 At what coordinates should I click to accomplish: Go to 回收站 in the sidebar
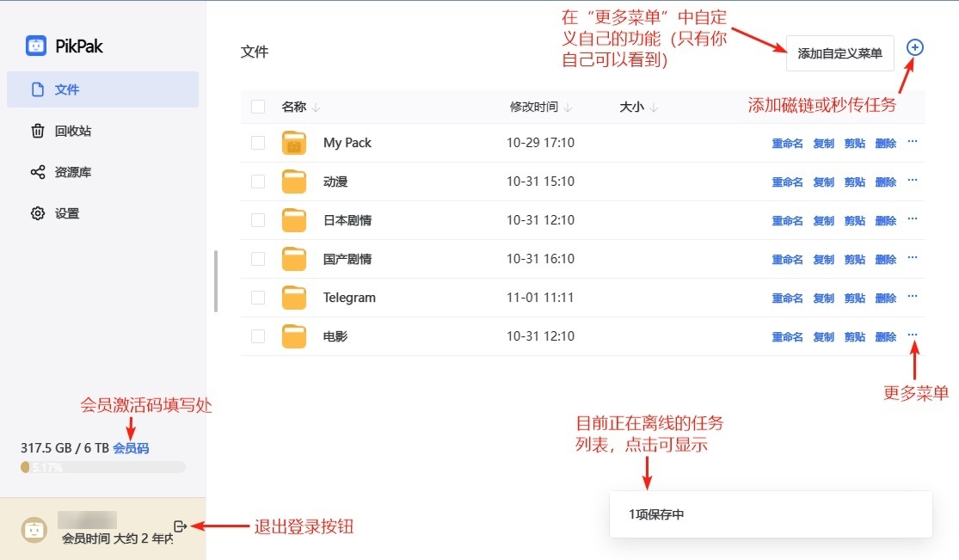pyautogui.click(x=72, y=131)
